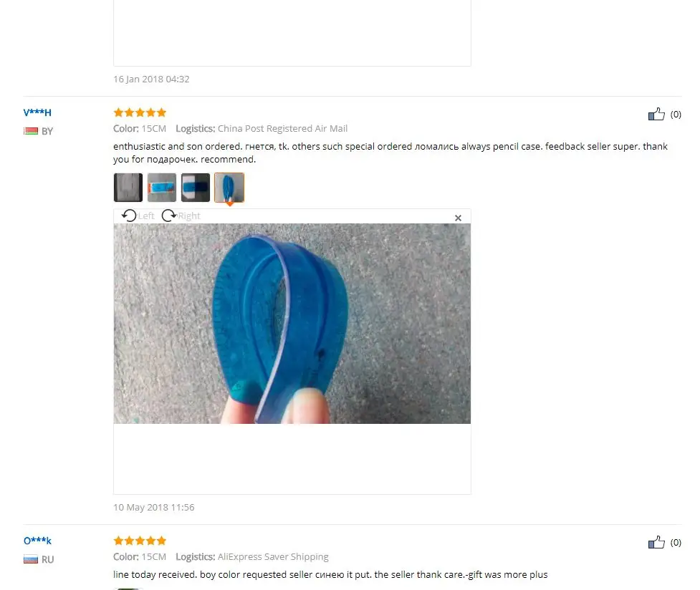This screenshot has height=590, width=700.
Task: Click the rotate Left icon above photo
Action: pyautogui.click(x=129, y=216)
